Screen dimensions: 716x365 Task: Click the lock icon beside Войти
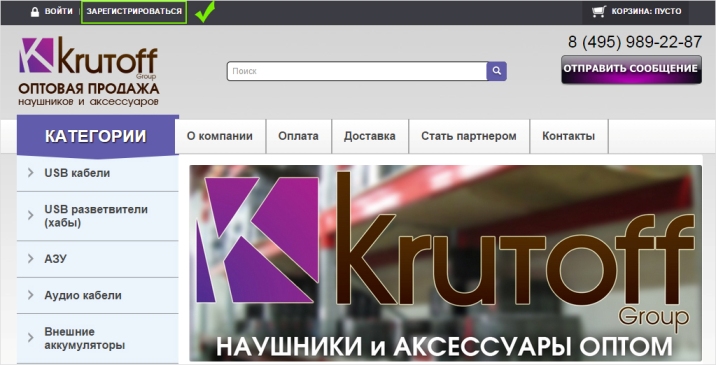click(x=35, y=12)
